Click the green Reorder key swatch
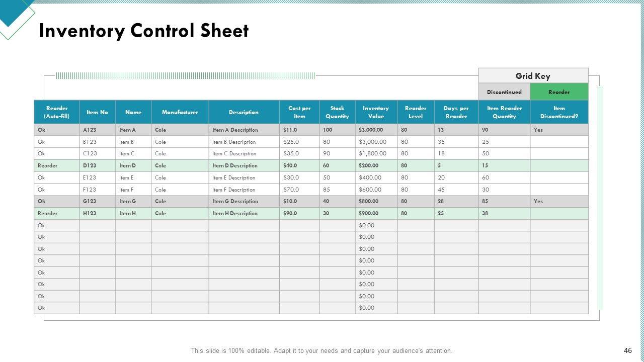The image size is (644, 362). pyautogui.click(x=559, y=92)
